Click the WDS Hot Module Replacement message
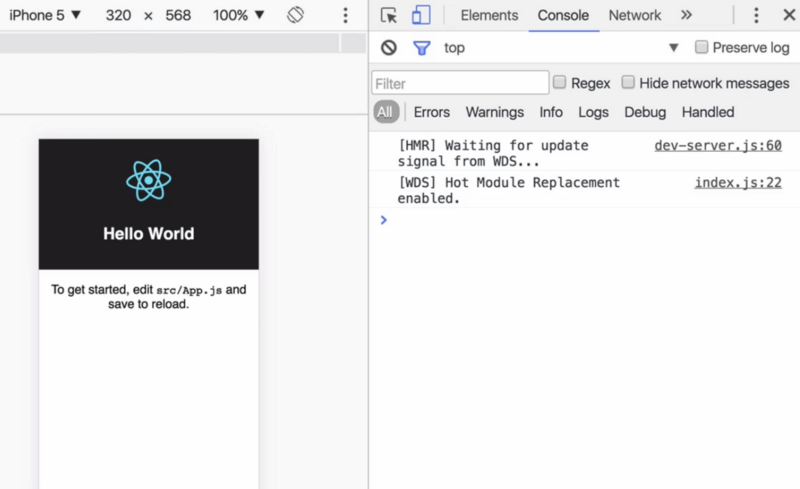 tap(509, 190)
